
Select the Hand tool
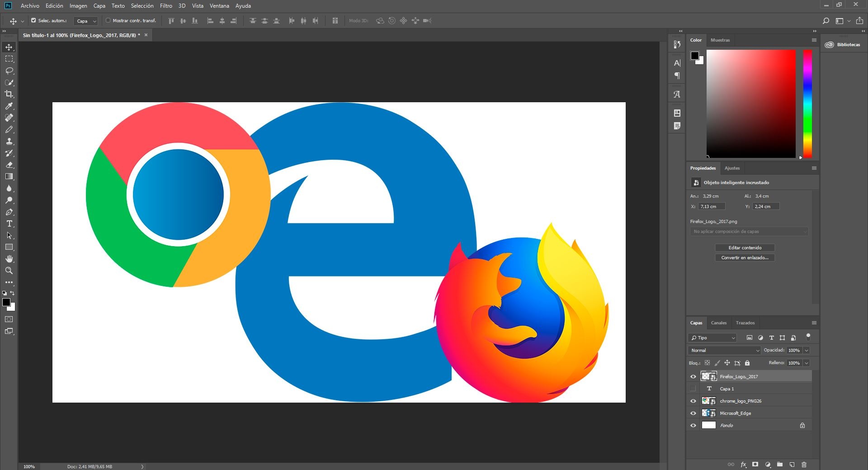coord(9,259)
